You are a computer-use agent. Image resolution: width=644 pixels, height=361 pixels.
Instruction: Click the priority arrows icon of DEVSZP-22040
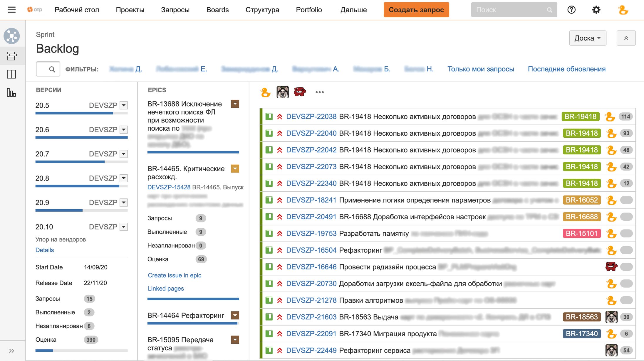pos(280,133)
